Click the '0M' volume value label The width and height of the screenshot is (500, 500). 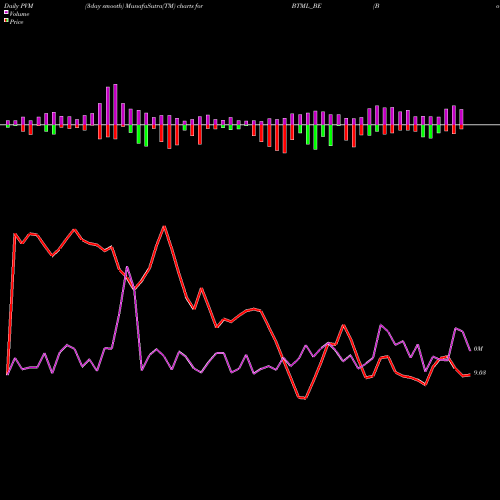[478, 349]
